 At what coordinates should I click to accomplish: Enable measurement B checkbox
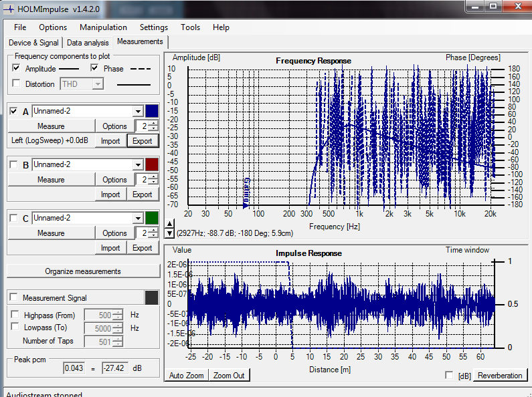[13, 164]
